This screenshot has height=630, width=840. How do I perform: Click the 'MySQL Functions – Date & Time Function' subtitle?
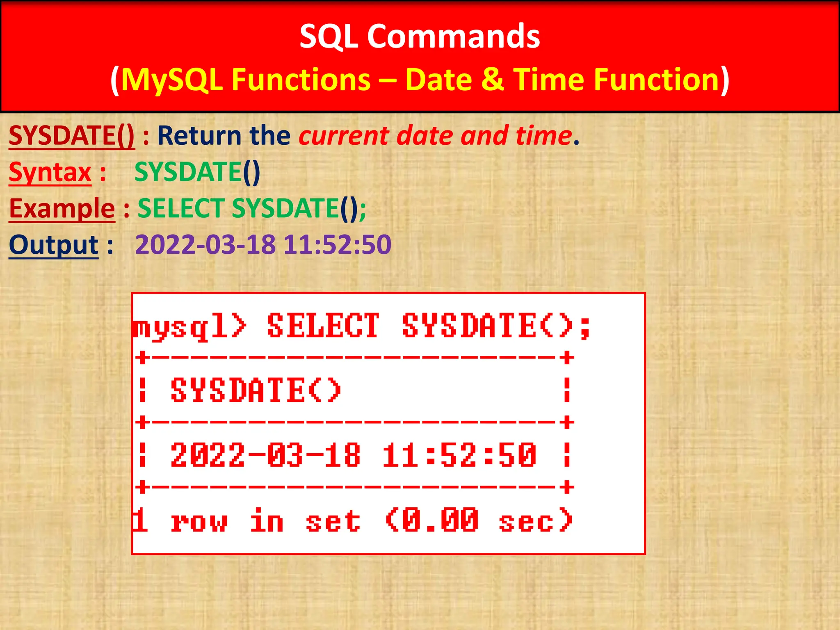click(x=420, y=79)
